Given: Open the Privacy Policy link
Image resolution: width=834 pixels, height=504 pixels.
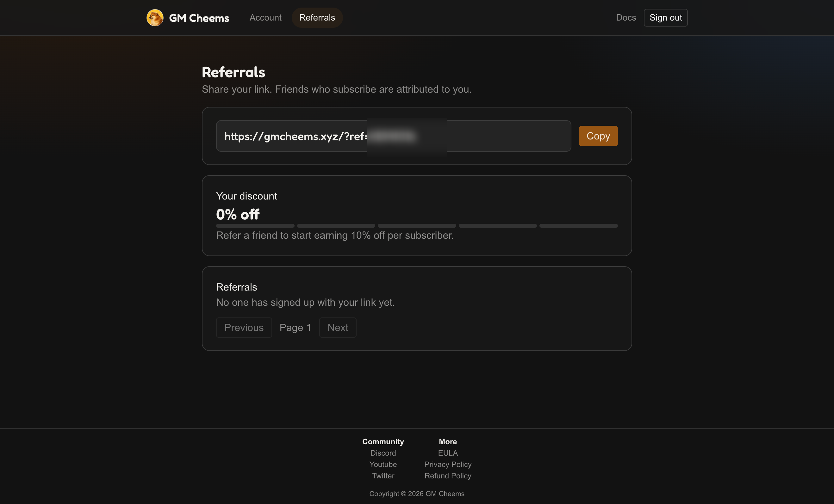Looking at the screenshot, I should pyautogui.click(x=447, y=464).
